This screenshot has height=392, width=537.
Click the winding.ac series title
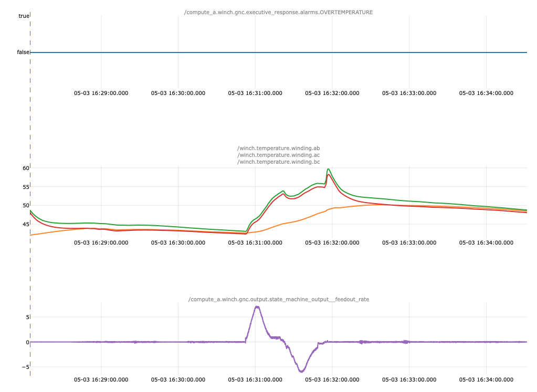278,155
